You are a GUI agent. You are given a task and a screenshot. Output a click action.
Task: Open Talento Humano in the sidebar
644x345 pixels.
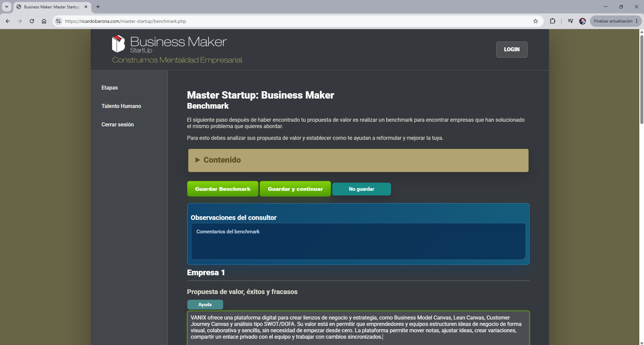click(x=121, y=106)
